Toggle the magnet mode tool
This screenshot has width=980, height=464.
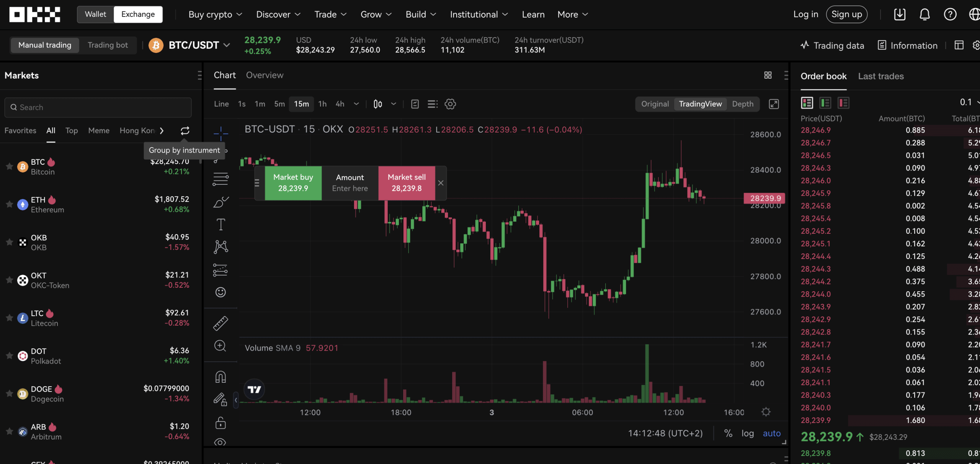coord(220,377)
